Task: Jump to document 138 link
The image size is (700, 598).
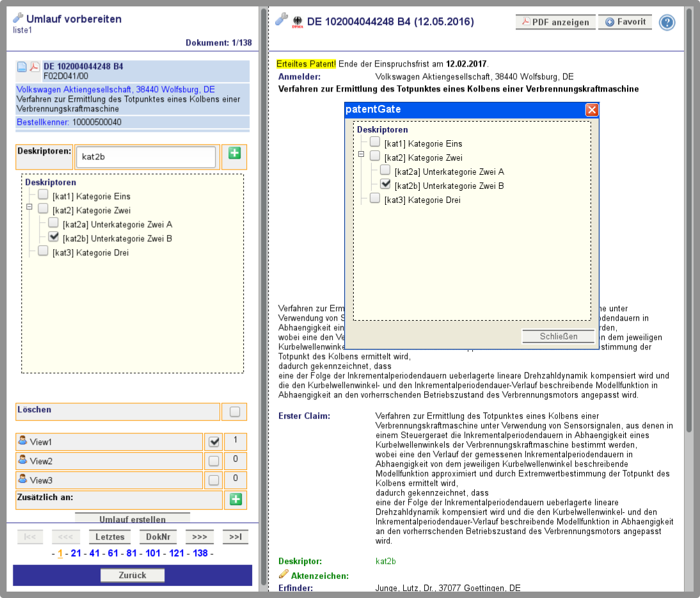Action: pos(200,553)
